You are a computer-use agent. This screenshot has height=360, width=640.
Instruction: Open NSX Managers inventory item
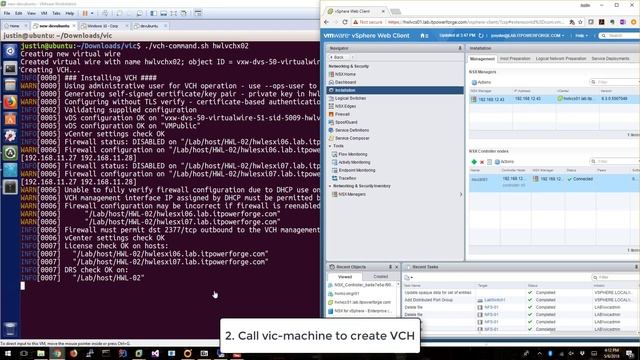pyautogui.click(x=351, y=194)
